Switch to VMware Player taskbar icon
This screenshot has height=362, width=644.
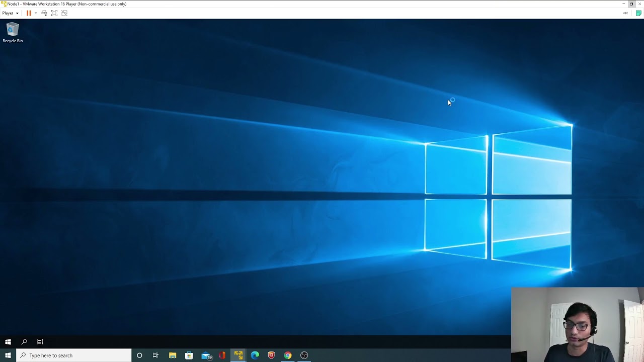[x=238, y=355]
